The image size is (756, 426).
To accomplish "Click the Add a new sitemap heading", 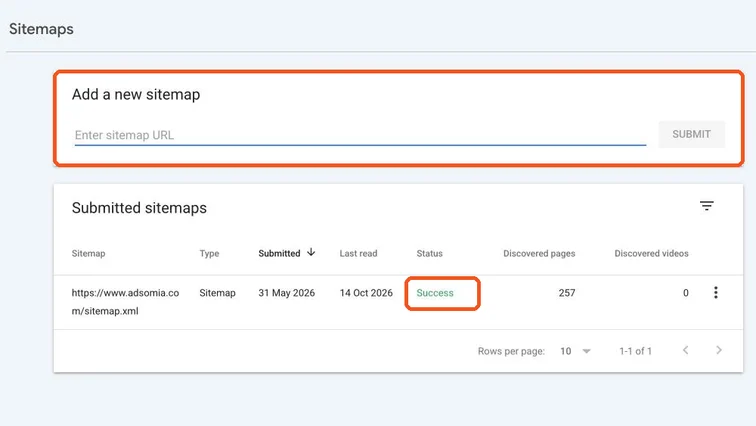I will coord(136,94).
